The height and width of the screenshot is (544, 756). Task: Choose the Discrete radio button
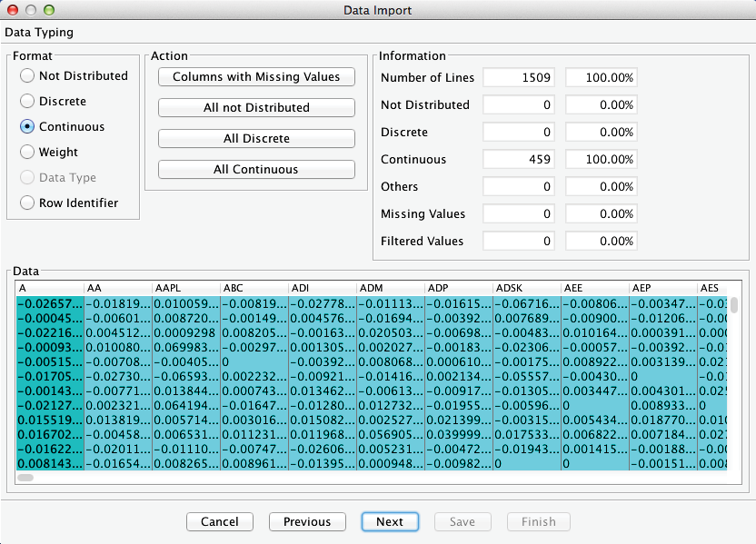[x=28, y=102]
